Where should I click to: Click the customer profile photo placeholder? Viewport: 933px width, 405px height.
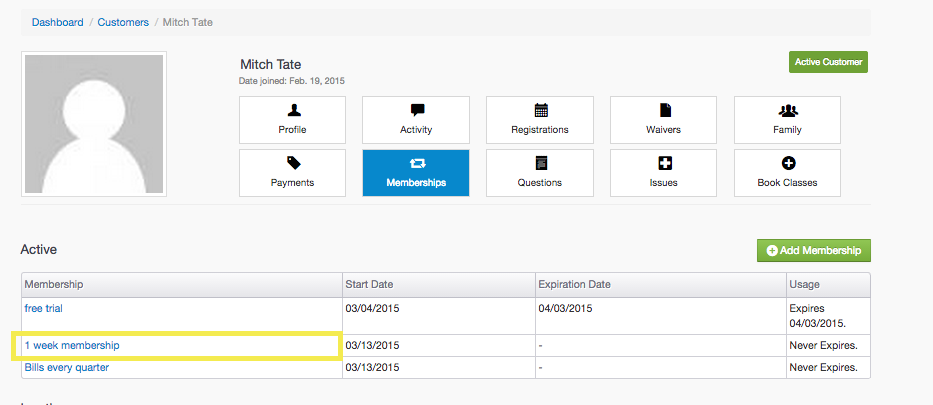pos(94,124)
